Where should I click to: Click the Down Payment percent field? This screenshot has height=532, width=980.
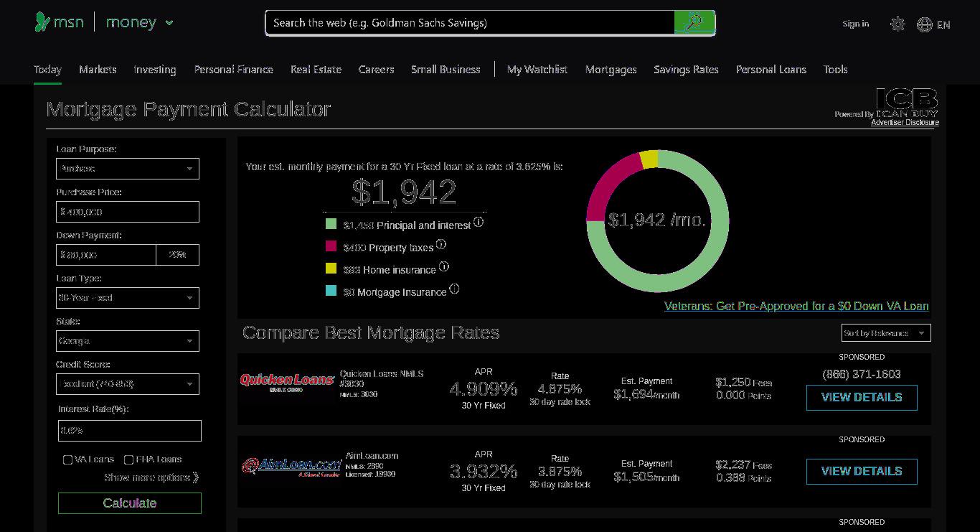tap(178, 255)
